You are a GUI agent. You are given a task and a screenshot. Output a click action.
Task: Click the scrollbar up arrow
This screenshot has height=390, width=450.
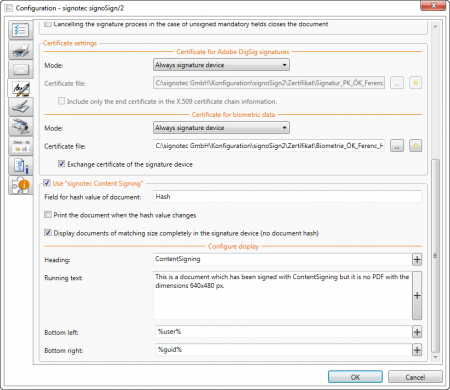click(x=435, y=26)
